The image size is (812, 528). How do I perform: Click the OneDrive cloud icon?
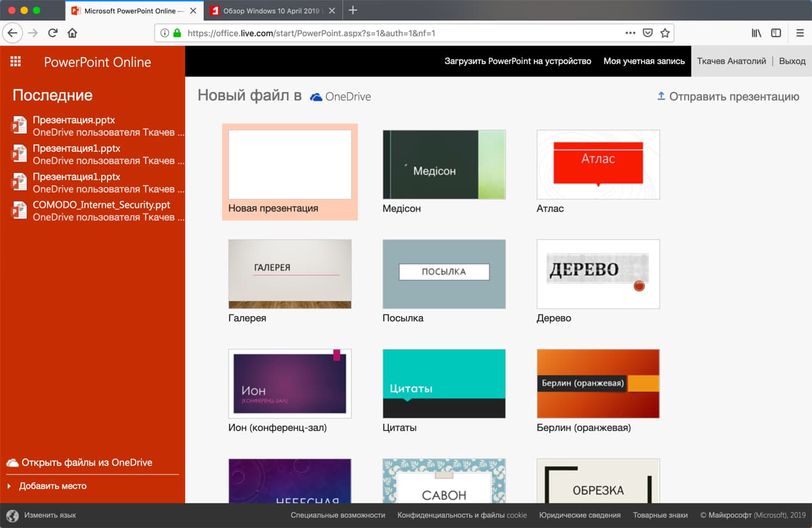pos(315,96)
